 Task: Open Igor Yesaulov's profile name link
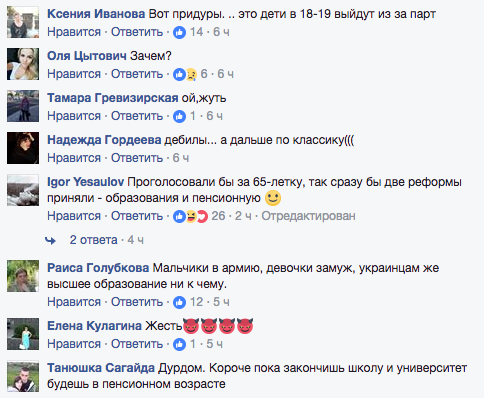click(x=85, y=182)
